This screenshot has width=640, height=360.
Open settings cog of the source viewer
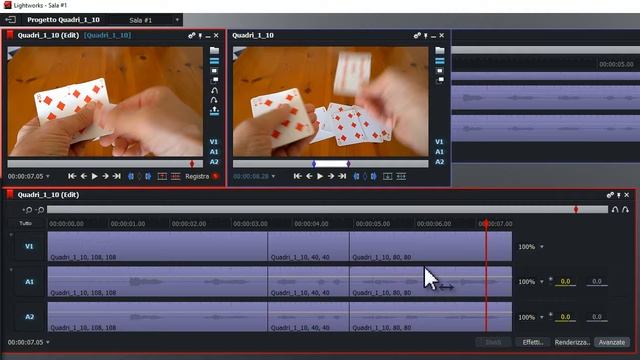[x=417, y=36]
